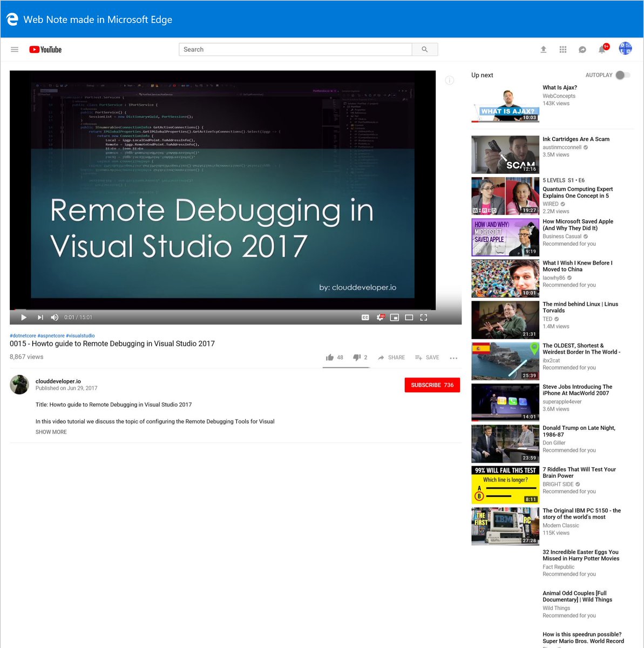The height and width of the screenshot is (648, 644).
Task: Click the search magnifier button
Action: tap(425, 50)
